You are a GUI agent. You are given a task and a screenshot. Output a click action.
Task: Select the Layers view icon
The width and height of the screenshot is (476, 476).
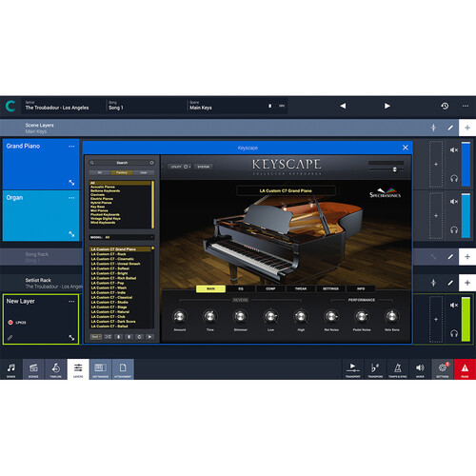[78, 369]
